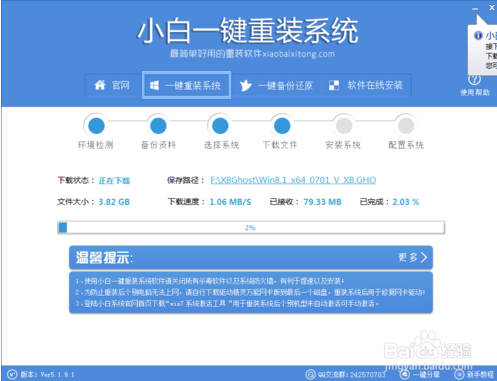
Task: Click the 选择系统 step circle
Action: click(x=220, y=126)
